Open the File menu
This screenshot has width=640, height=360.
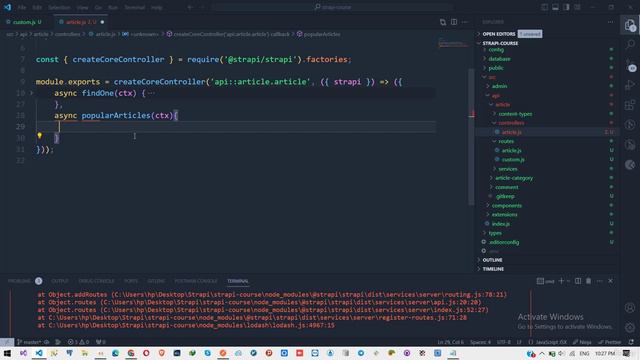pos(22,7)
